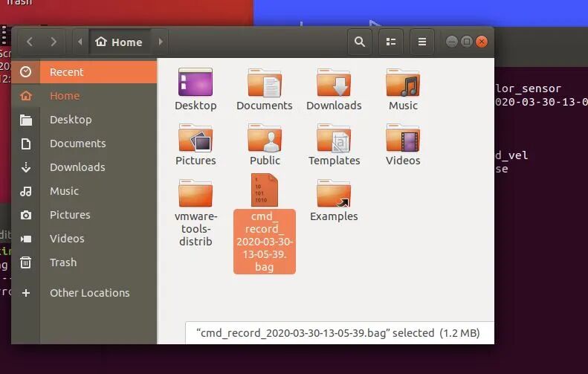This screenshot has height=374, width=588.
Task: Open the Downloads folder icon in the file grid
Action: [x=334, y=82]
